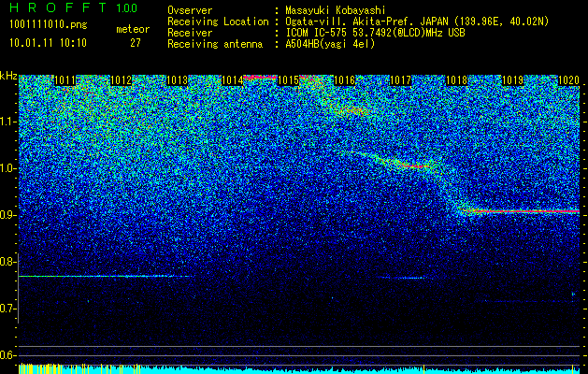Click the red burst at top between 1014 and 1015
This screenshot has height=374, width=588.
[x=260, y=78]
